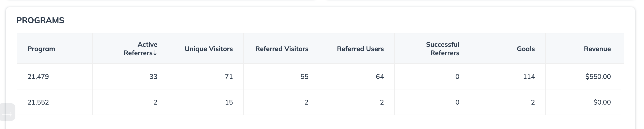The height and width of the screenshot is (129, 644).
Task: Open program 21,479 row
Action: [x=38, y=77]
